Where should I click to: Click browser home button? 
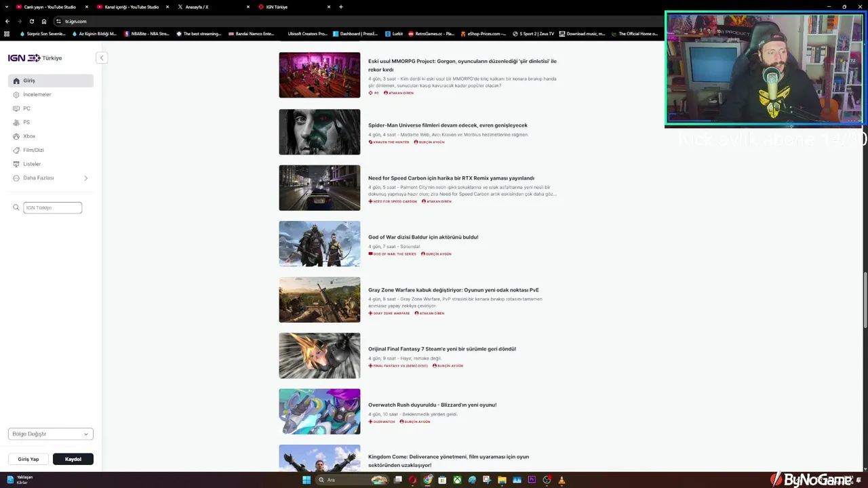(x=43, y=21)
